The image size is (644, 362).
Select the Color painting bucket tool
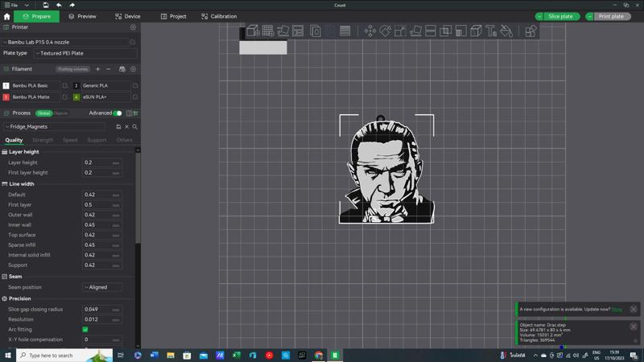click(x=506, y=31)
